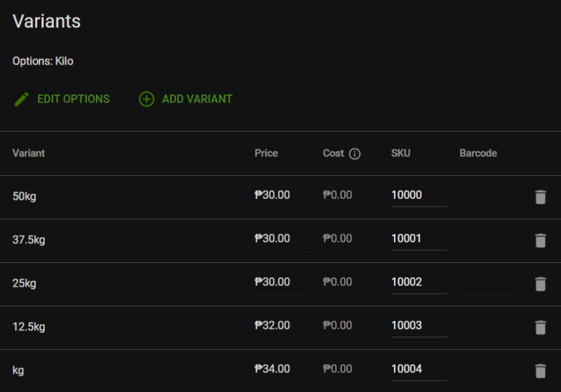The height and width of the screenshot is (392, 561).
Task: Delete the 25kg variant
Action: (540, 284)
